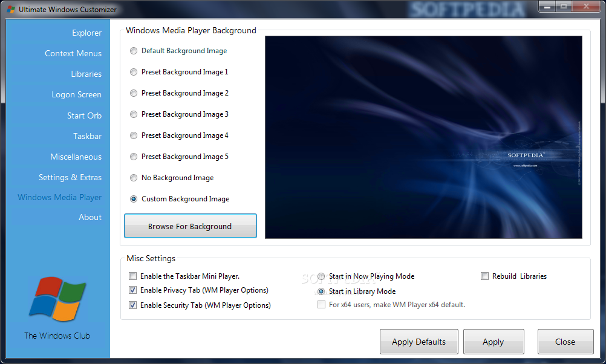The width and height of the screenshot is (606, 364).
Task: Select the Windows Media Player section
Action: click(x=59, y=197)
